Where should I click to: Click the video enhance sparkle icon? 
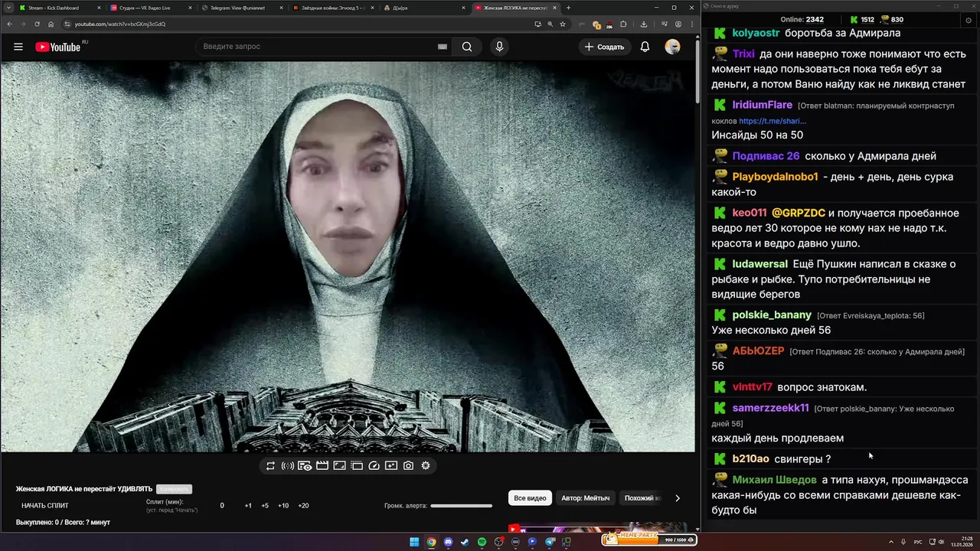[391, 465]
